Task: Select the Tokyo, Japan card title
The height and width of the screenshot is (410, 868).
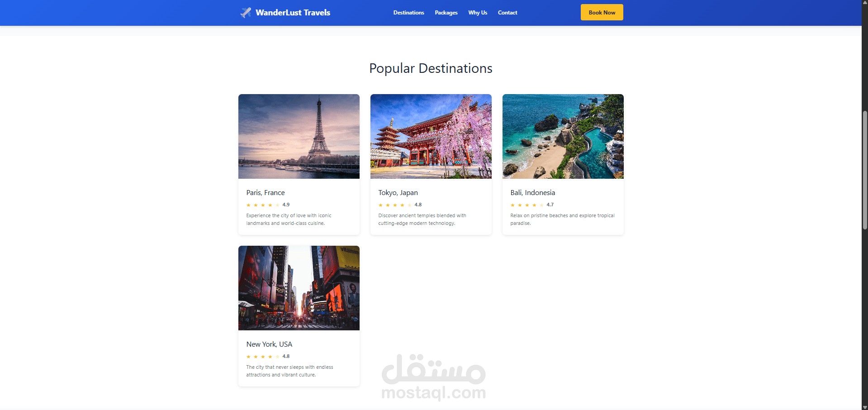Action: [398, 193]
